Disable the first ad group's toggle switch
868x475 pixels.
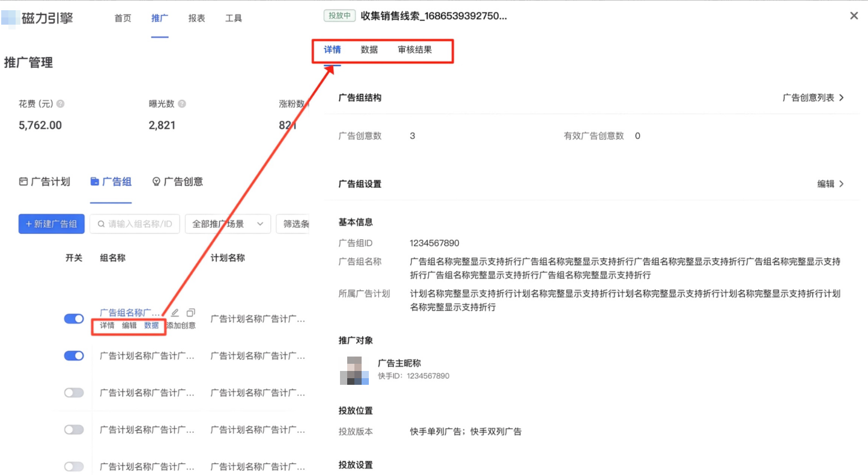(x=73, y=318)
